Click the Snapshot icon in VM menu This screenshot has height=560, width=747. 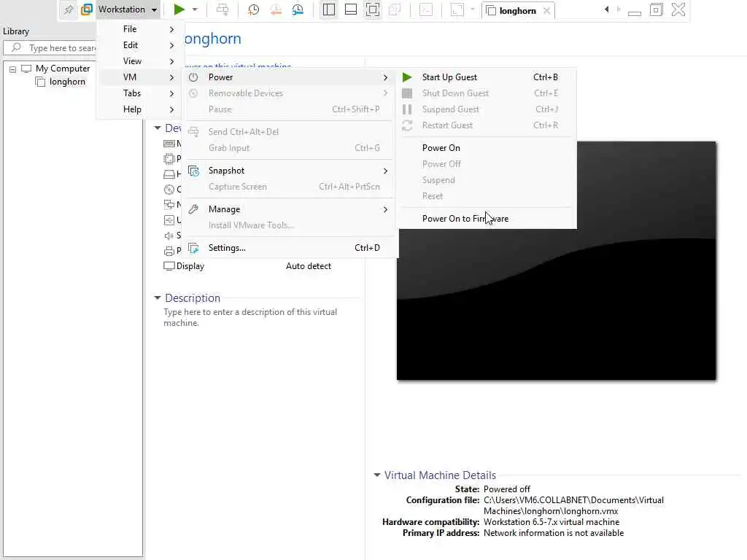(193, 171)
